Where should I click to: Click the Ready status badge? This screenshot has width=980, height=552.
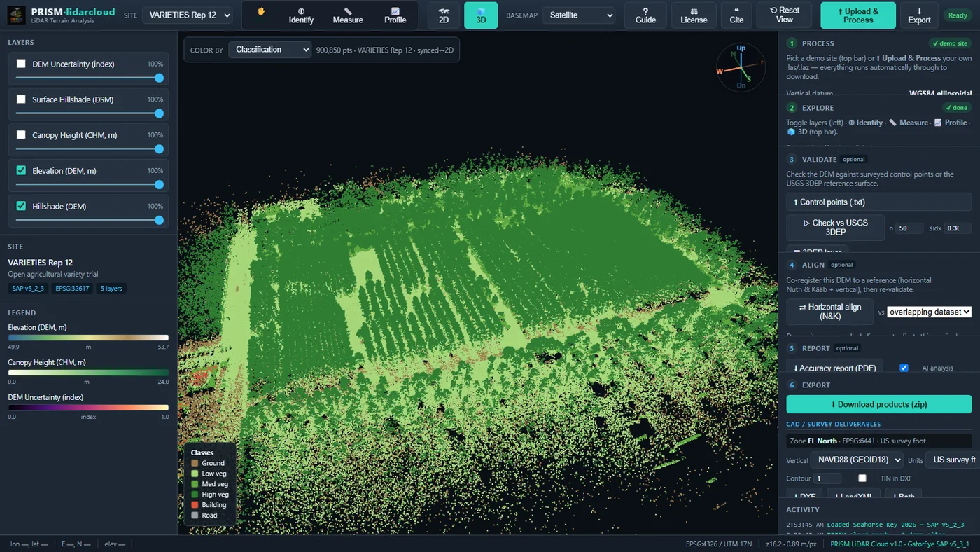click(958, 15)
